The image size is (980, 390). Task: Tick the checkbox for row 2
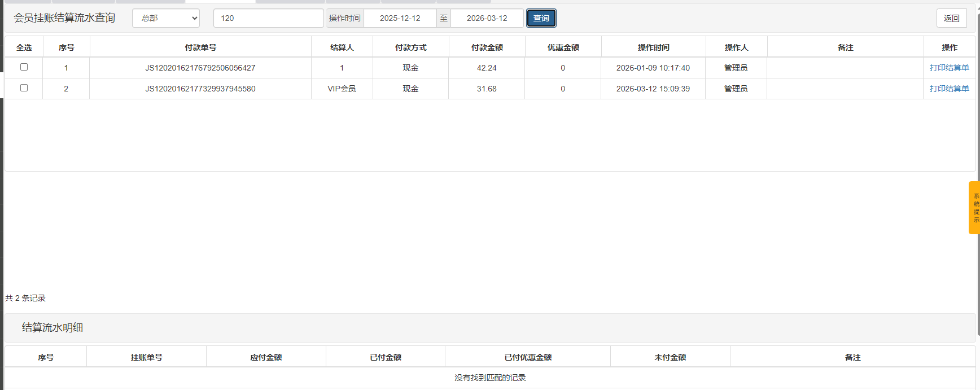click(24, 88)
